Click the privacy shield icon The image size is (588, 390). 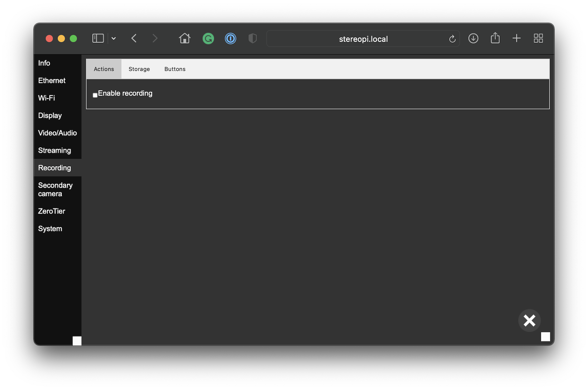252,39
